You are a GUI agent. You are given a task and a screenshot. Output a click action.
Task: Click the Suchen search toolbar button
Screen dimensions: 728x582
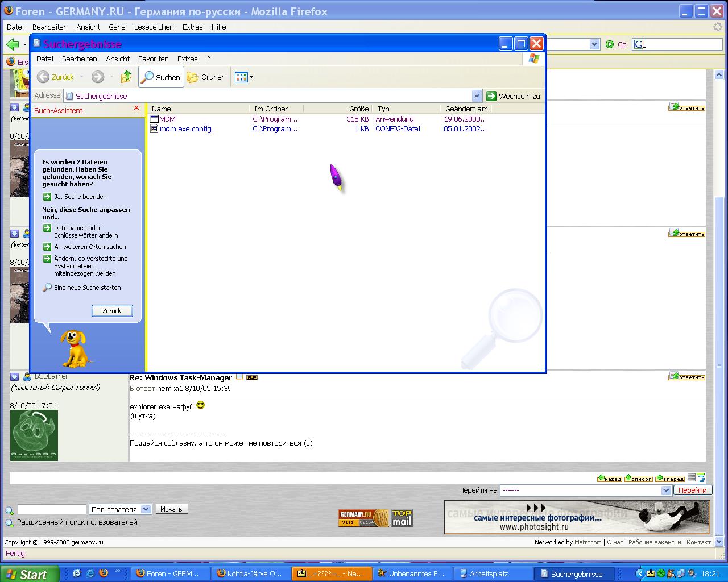tap(161, 77)
